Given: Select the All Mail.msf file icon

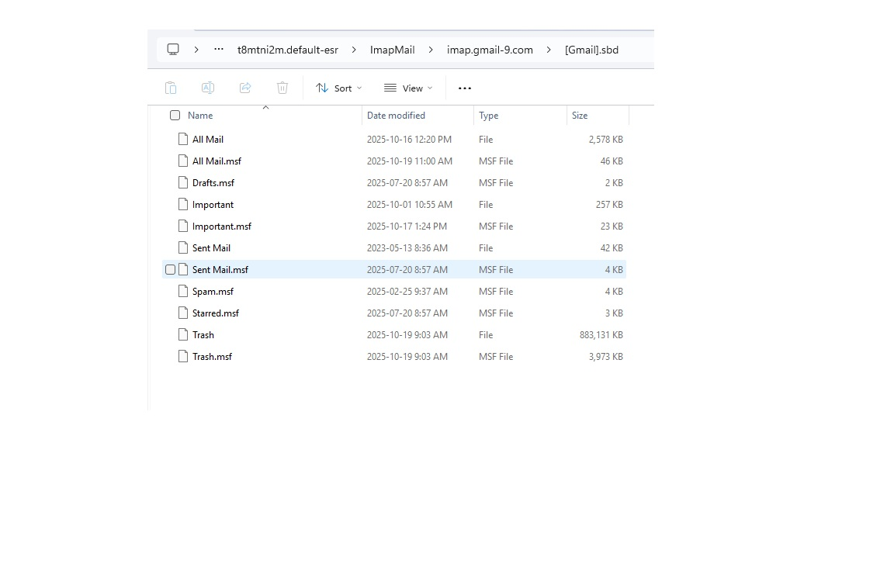Looking at the screenshot, I should click(x=183, y=161).
